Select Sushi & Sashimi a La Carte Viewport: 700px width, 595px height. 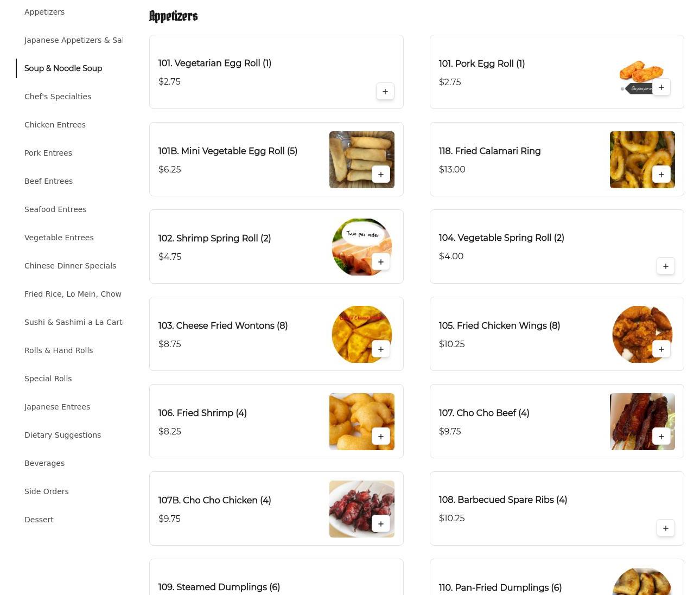coord(74,322)
